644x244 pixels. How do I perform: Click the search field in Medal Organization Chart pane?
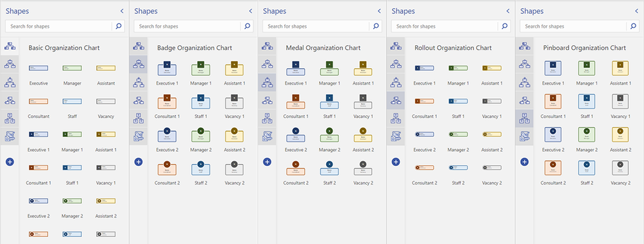pyautogui.click(x=316, y=26)
